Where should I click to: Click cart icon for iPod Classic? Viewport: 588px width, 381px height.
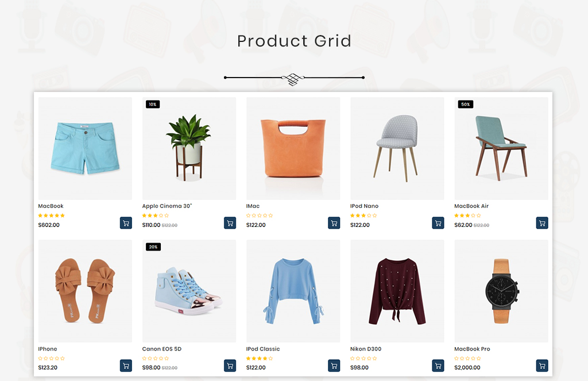click(334, 365)
